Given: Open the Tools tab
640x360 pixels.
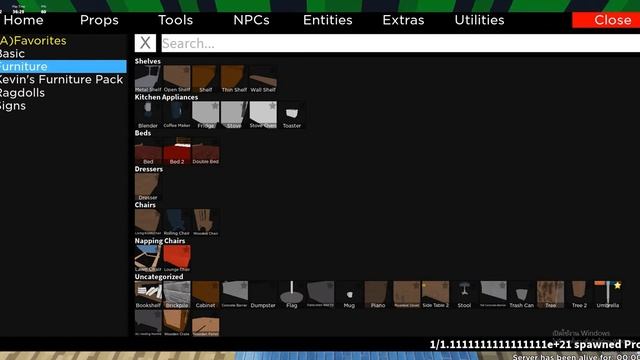Looking at the screenshot, I should coord(176,20).
